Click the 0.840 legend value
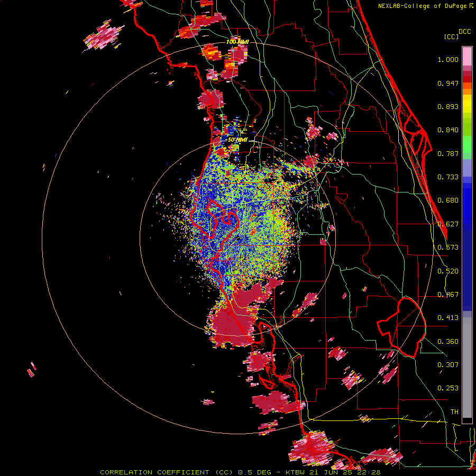Screen dimensions: 476x476 448,130
